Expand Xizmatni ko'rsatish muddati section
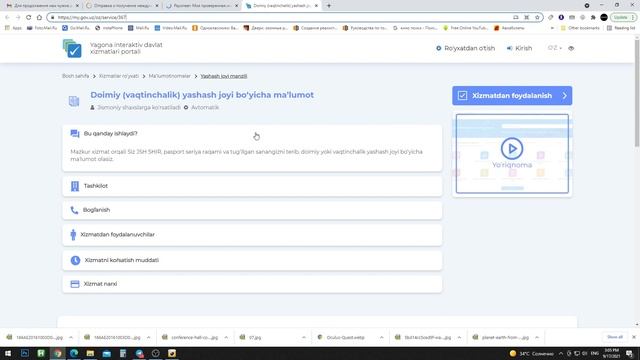 252,260
